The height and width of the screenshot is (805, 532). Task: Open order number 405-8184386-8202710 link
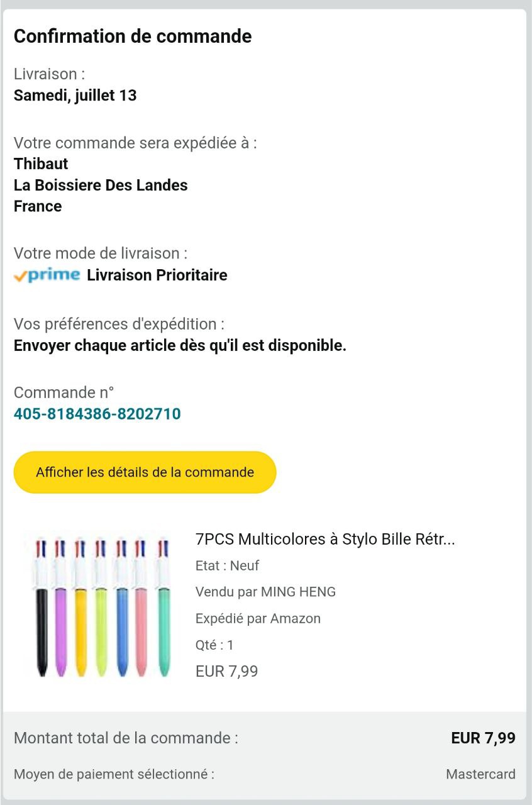97,414
